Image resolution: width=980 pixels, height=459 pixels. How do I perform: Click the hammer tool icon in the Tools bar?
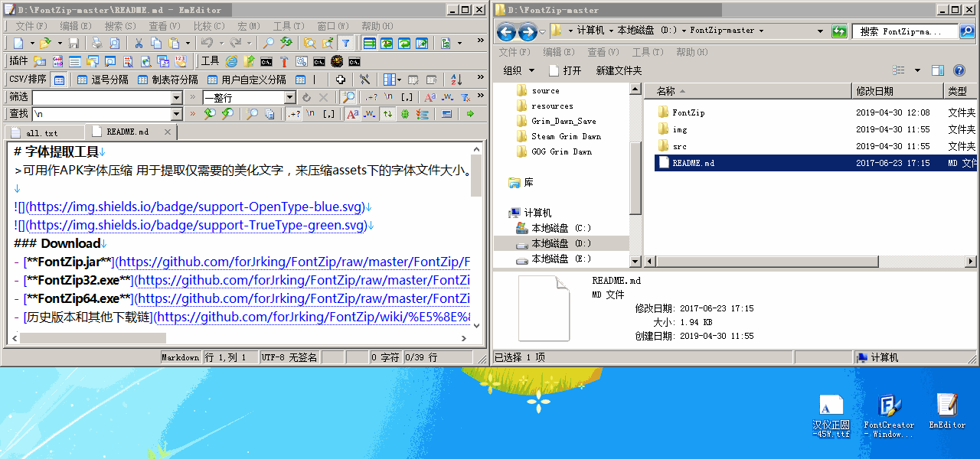(x=284, y=61)
